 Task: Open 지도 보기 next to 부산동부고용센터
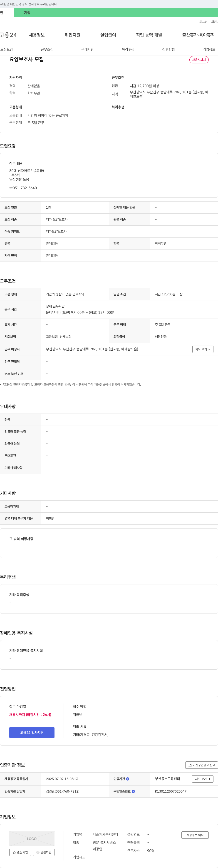(x=203, y=779)
